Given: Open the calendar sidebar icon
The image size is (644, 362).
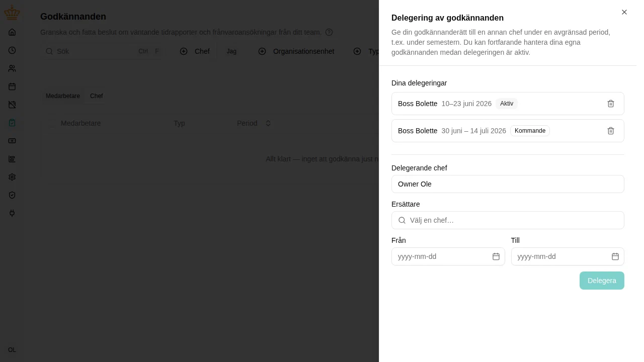Looking at the screenshot, I should [x=12, y=86].
